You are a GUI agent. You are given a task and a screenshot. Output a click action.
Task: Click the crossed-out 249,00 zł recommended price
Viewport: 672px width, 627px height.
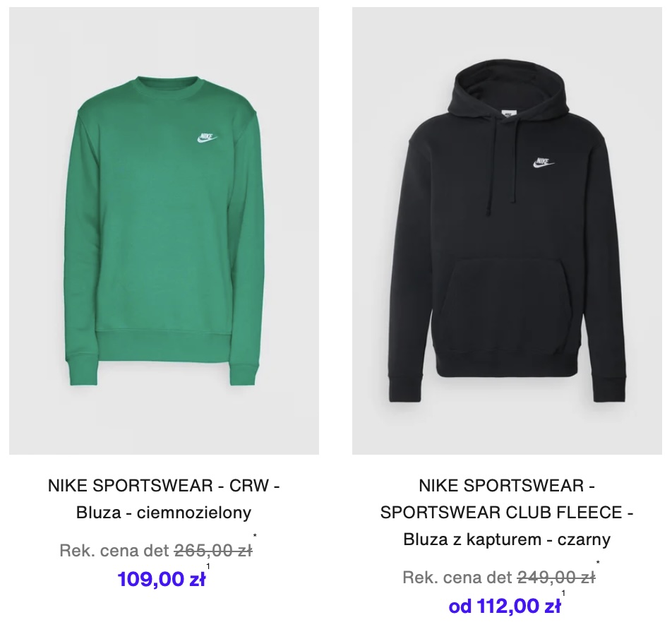pyautogui.click(x=556, y=578)
